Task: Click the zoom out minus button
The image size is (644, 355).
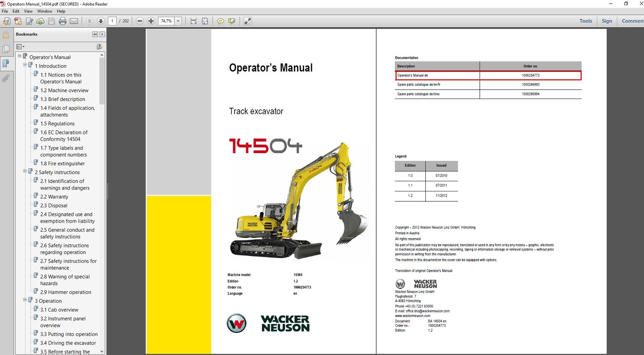Action: (140, 21)
